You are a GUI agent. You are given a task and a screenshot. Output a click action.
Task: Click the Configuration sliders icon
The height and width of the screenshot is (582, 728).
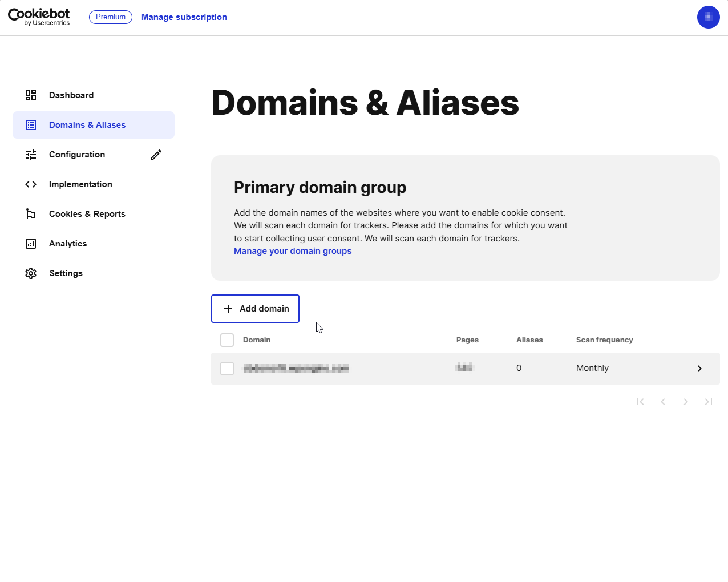point(30,154)
